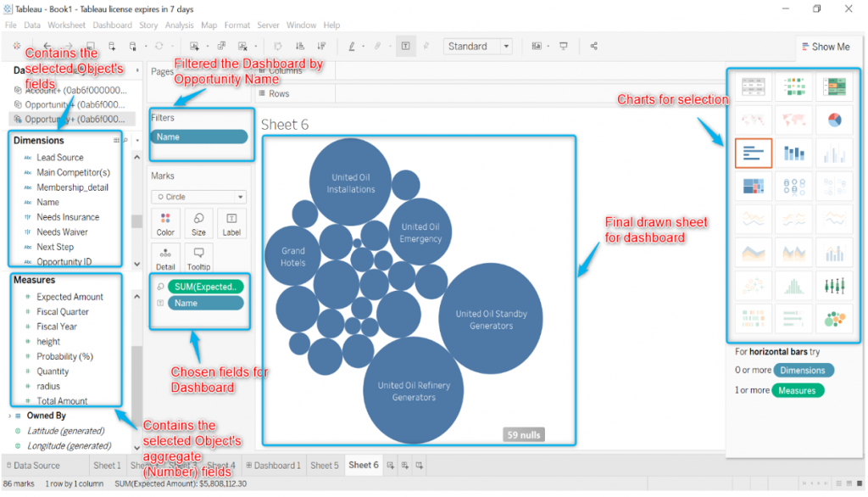Select the packed bubbles chart in Show Me
868x497 pixels.
[836, 319]
